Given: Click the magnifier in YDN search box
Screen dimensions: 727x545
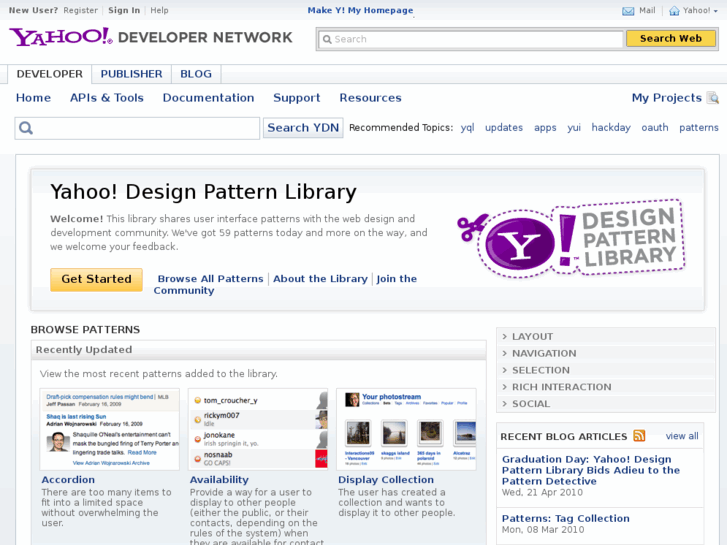Looking at the screenshot, I should [26, 128].
